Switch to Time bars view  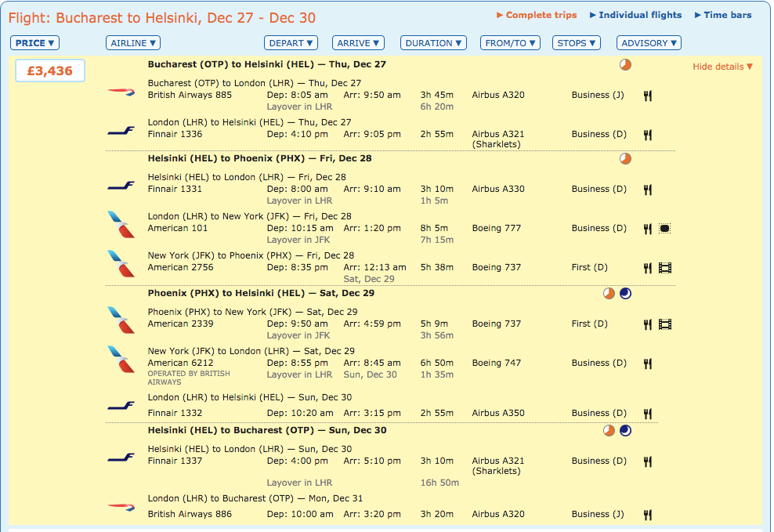click(x=722, y=15)
